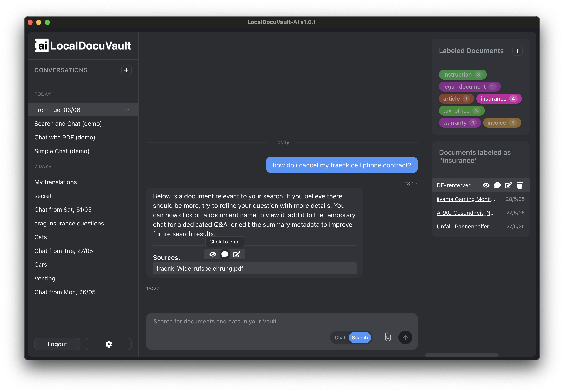Open Chat from Sat, 31/05
The height and width of the screenshot is (392, 564).
83,210
